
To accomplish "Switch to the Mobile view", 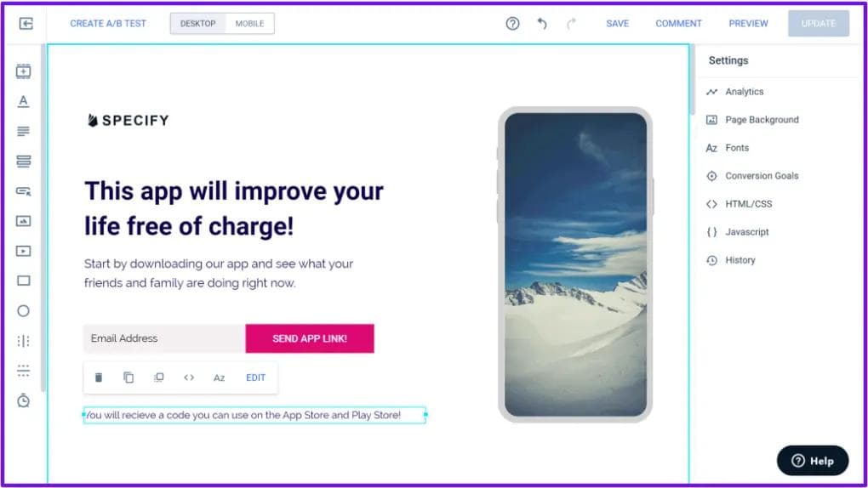I will click(249, 23).
